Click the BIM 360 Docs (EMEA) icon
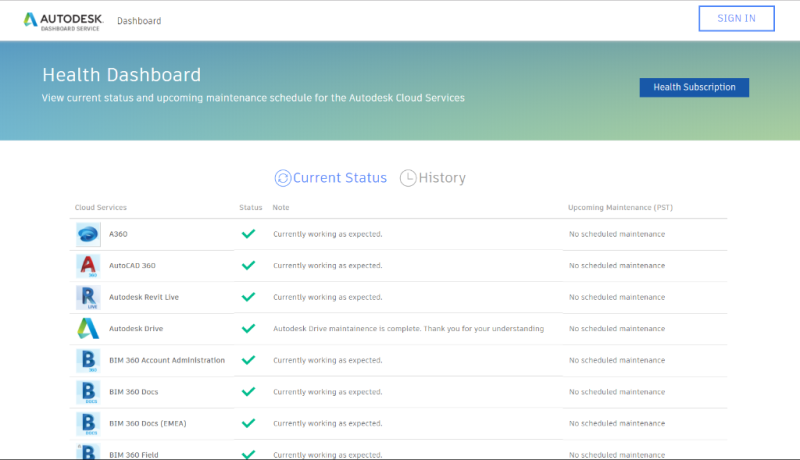This screenshot has height=460, width=800. (88, 424)
